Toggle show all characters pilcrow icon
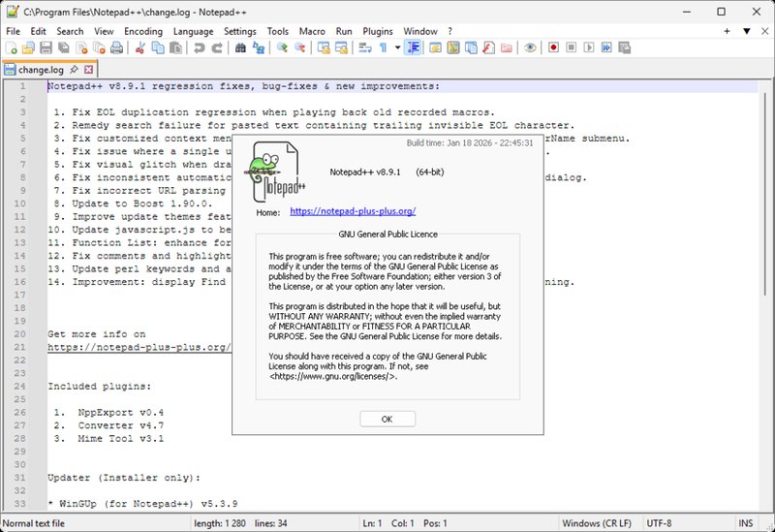The height and width of the screenshot is (532, 775). [x=383, y=47]
